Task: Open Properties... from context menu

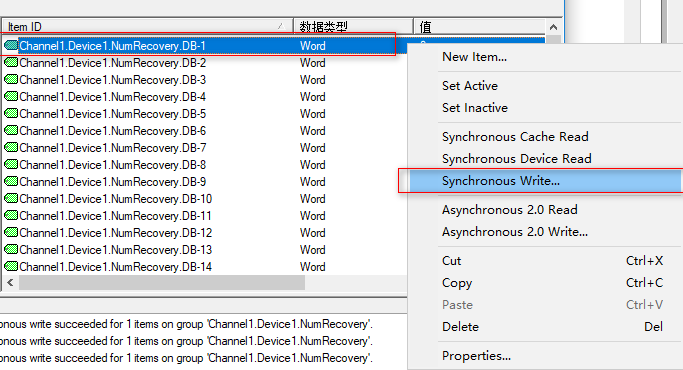Action: (x=476, y=356)
